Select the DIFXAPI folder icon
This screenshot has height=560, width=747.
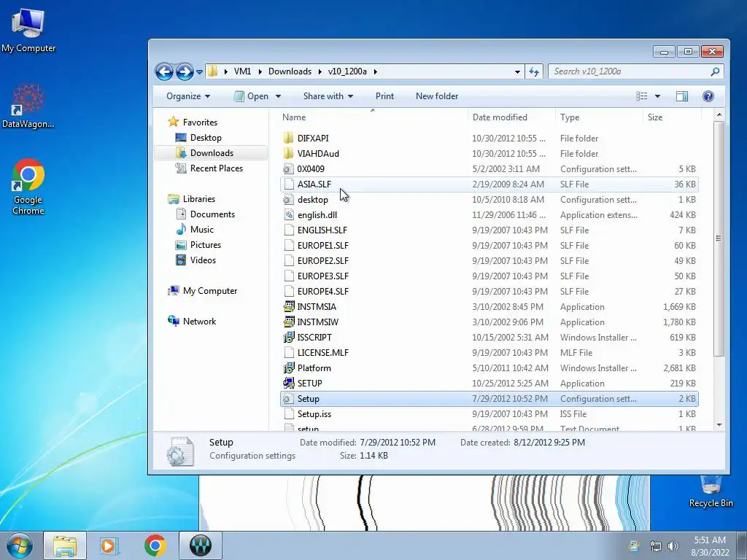[x=288, y=138]
